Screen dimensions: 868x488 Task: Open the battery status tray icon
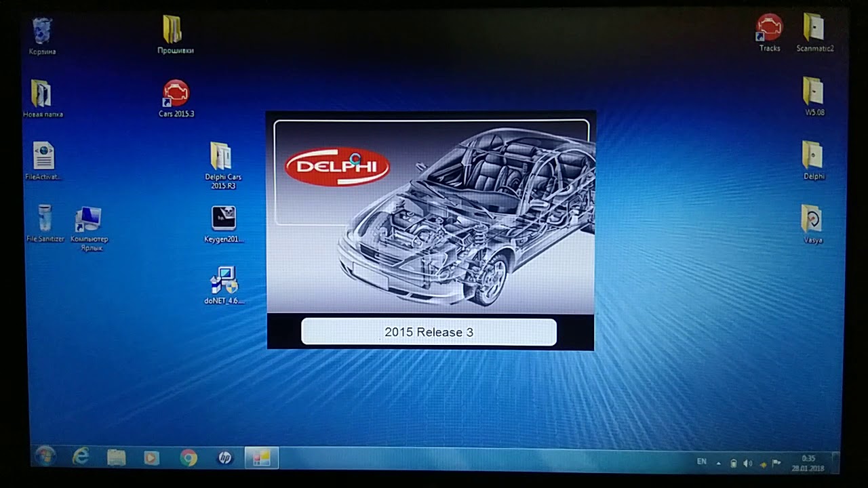[x=733, y=464]
